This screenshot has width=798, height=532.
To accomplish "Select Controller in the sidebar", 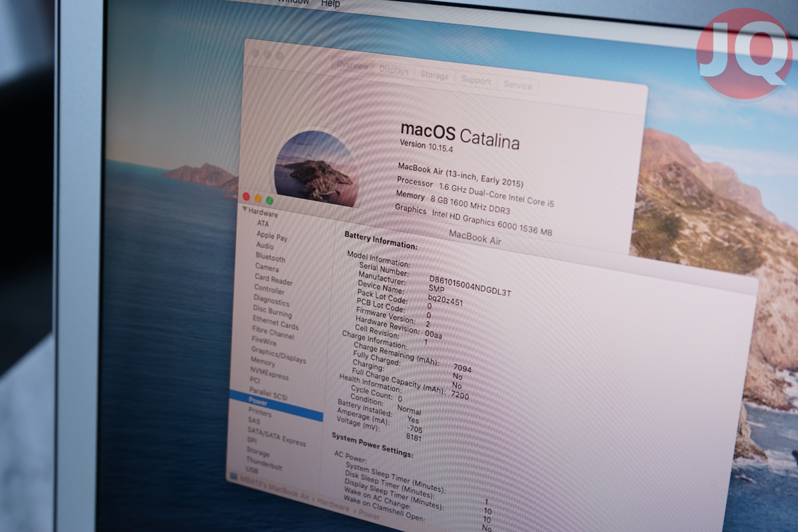I will (269, 289).
